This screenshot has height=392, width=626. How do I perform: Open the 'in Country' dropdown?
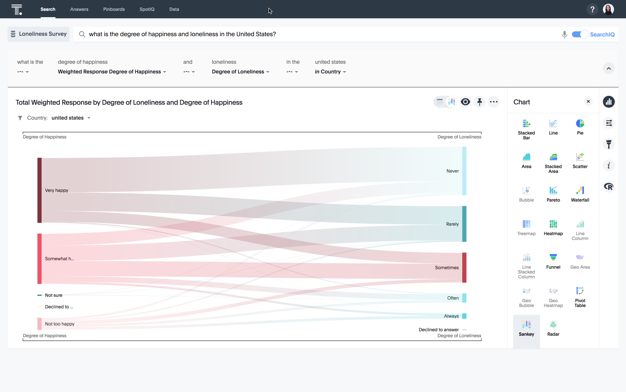330,72
